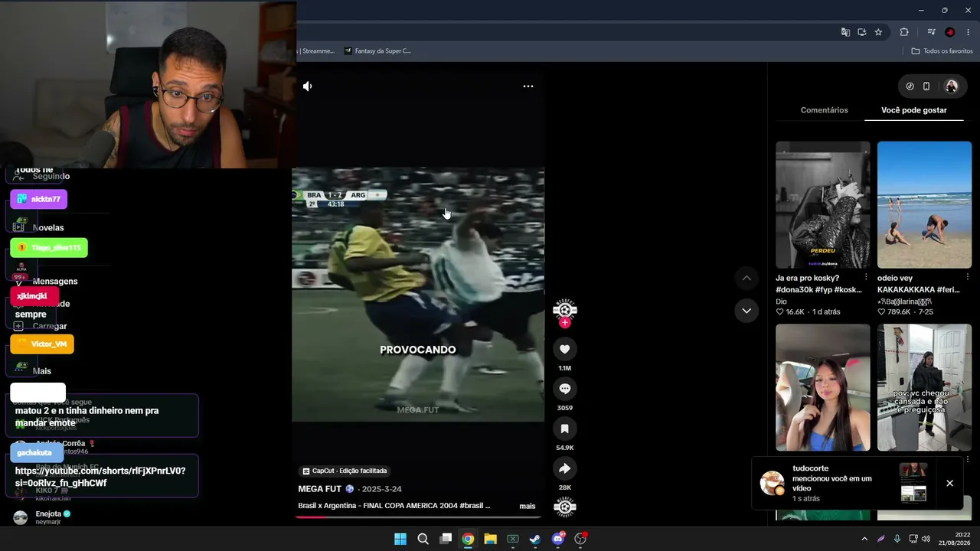Screen dimensions: 980x551
Task: Like the 'Ja era pro kosky?' video (16.6K)
Action: 780,312
